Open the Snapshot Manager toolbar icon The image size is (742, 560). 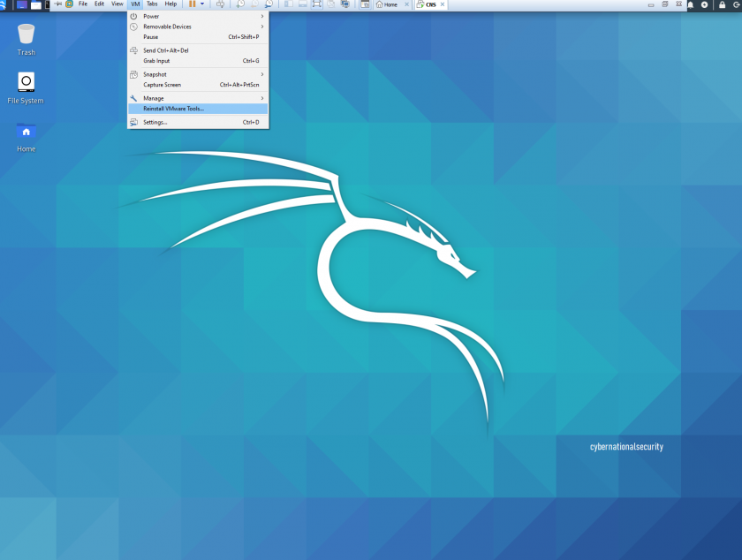click(x=269, y=4)
